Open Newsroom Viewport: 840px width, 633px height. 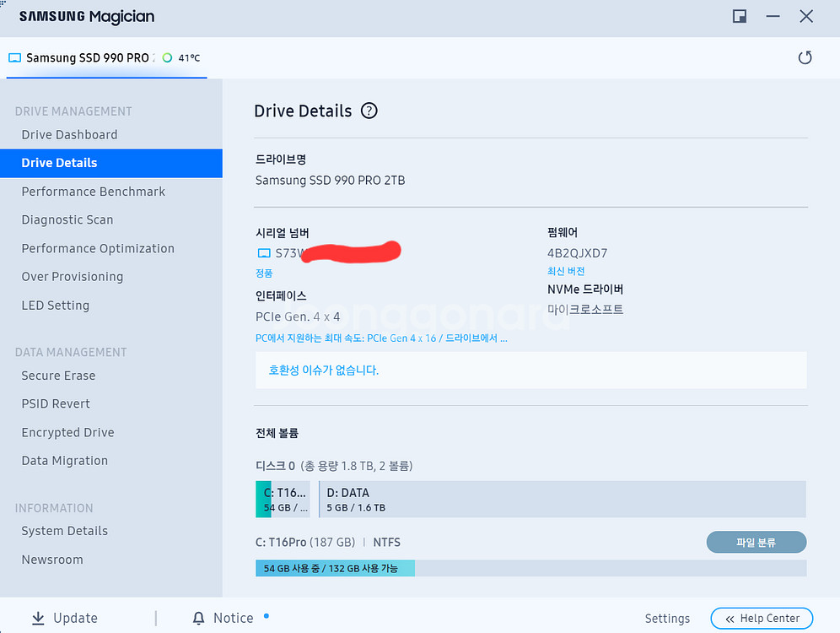[x=52, y=559]
